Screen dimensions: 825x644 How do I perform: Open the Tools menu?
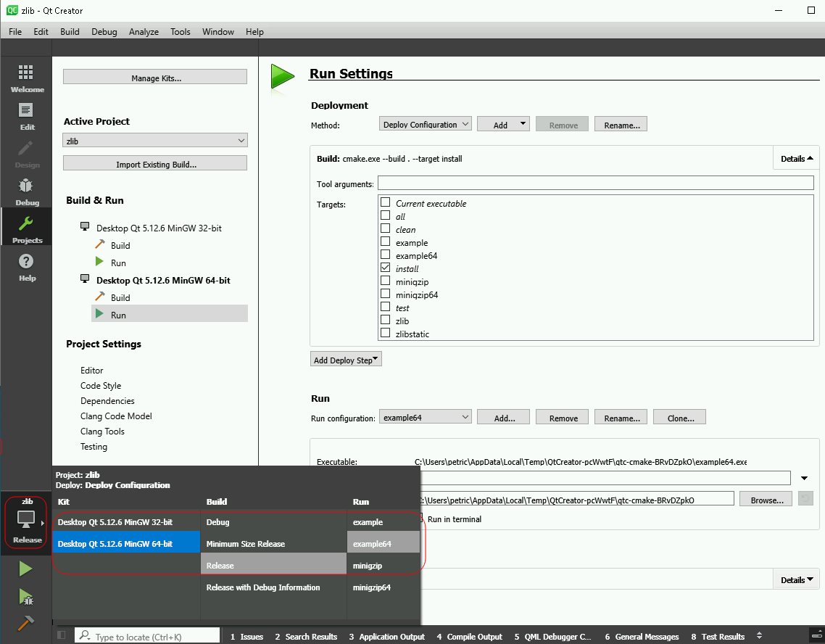pos(180,32)
